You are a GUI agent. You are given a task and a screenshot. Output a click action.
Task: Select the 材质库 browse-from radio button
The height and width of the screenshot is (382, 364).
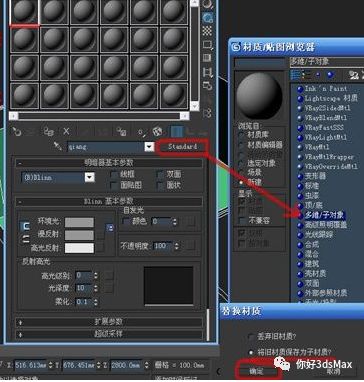click(x=241, y=135)
